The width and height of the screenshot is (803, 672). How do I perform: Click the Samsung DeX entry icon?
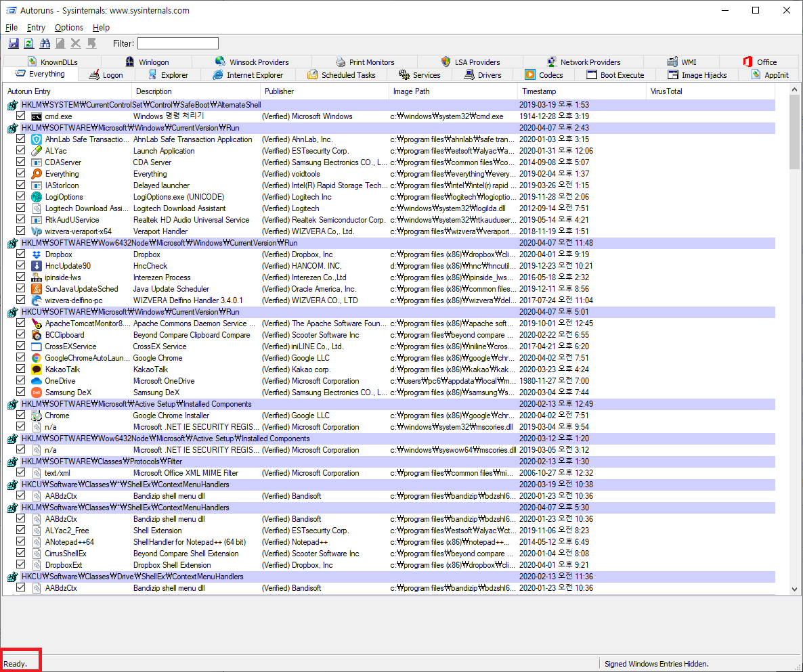tap(37, 393)
